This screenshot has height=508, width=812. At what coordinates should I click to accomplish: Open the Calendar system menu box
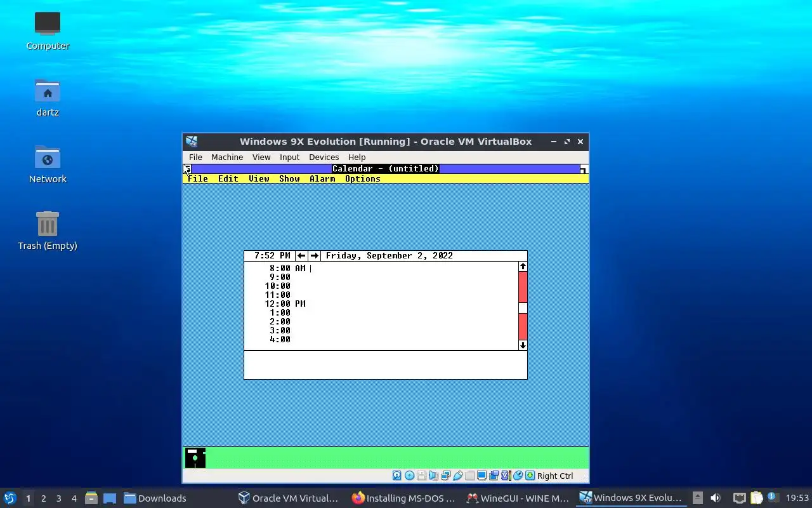(187, 169)
